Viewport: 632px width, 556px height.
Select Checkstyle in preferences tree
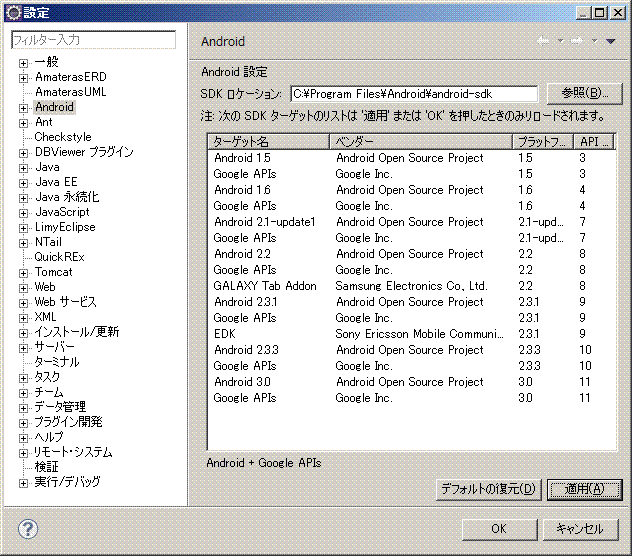(x=63, y=137)
